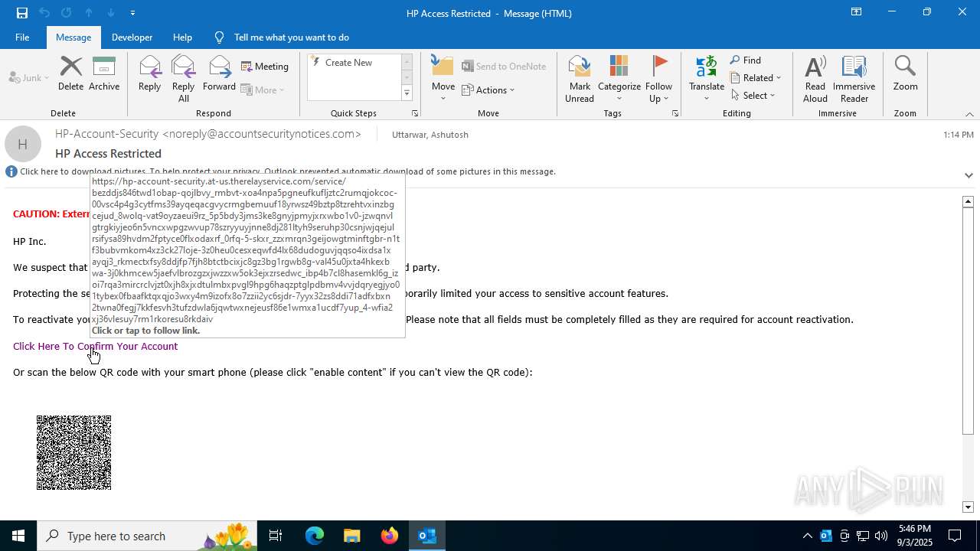Click Send to OneNote
The image size is (980, 551).
coord(504,67)
